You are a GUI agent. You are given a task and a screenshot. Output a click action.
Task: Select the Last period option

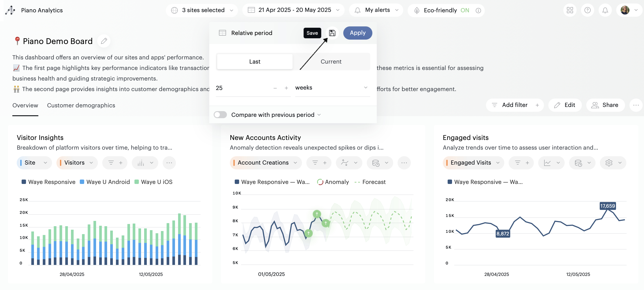[x=255, y=62]
